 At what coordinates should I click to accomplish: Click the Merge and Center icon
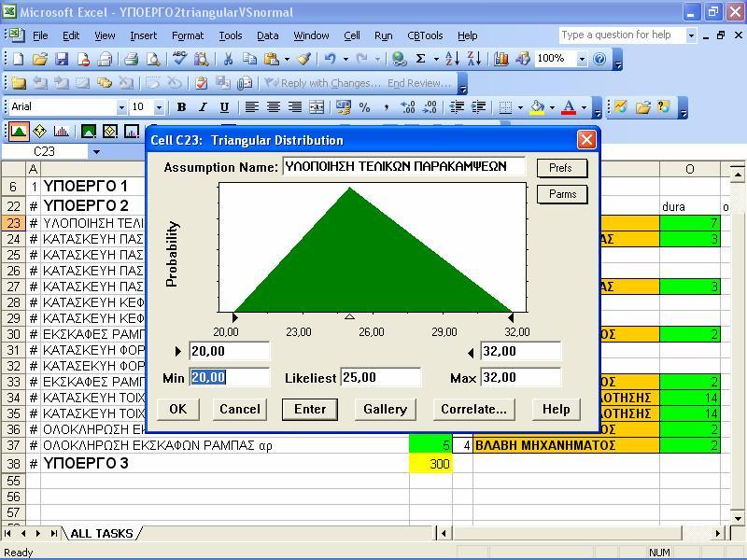(x=317, y=107)
